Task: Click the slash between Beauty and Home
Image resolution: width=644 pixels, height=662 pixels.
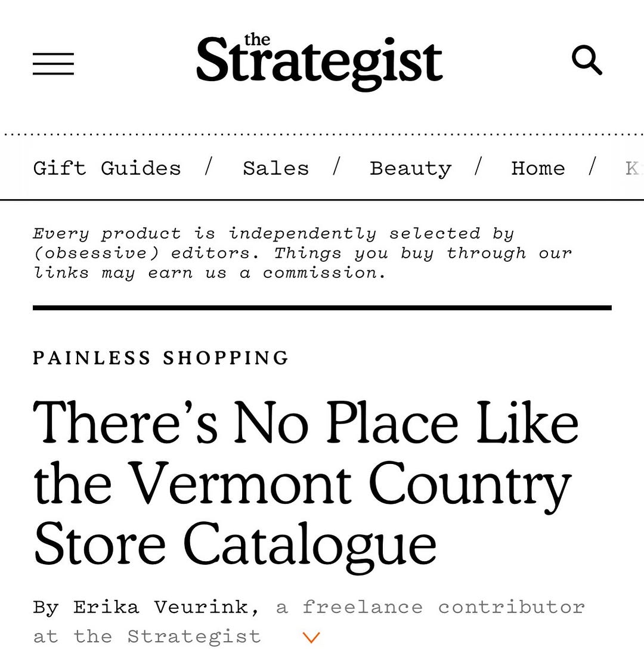Action: point(478,167)
